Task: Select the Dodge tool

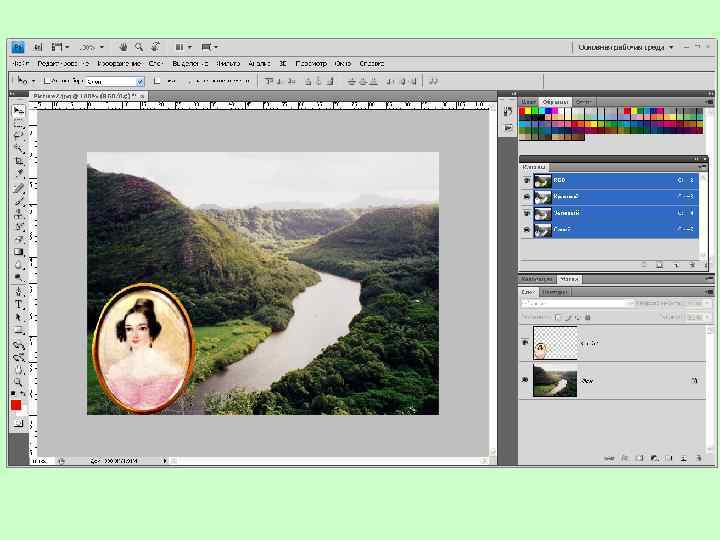Action: [x=18, y=277]
